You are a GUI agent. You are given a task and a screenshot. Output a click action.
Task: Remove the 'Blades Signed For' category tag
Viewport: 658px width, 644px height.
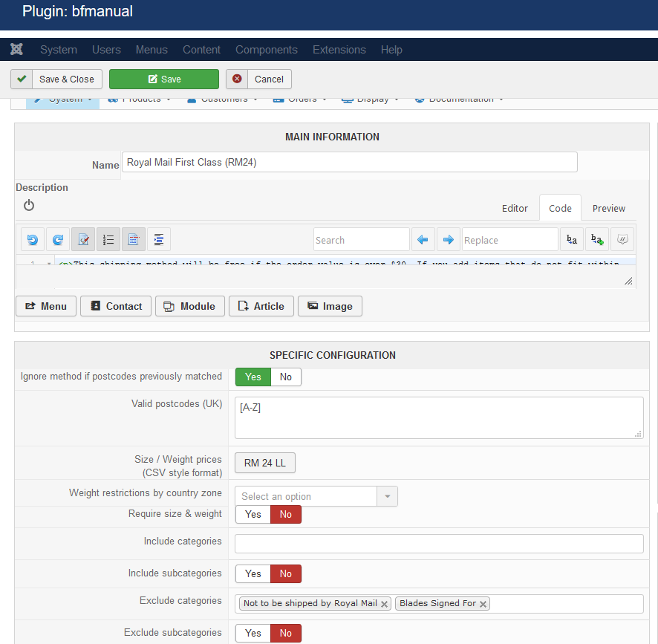pyautogui.click(x=483, y=604)
